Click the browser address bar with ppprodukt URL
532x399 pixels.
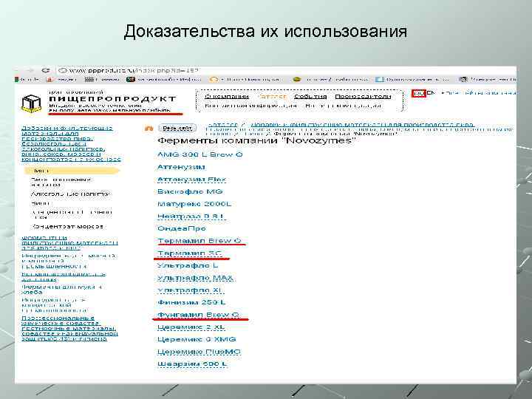[285, 71]
